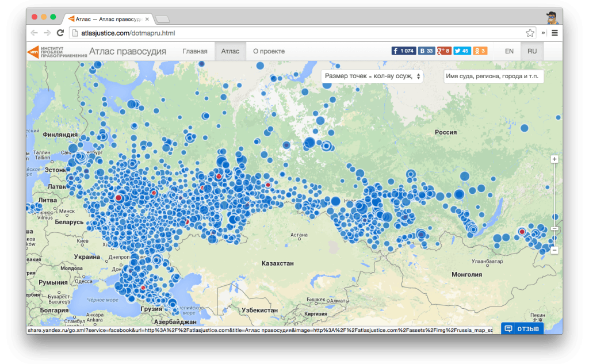Click the ОТЗЫВ feedback button

tap(522, 329)
